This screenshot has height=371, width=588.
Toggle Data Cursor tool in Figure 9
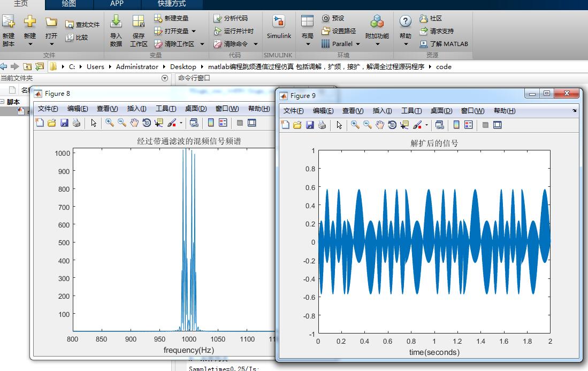coord(404,125)
